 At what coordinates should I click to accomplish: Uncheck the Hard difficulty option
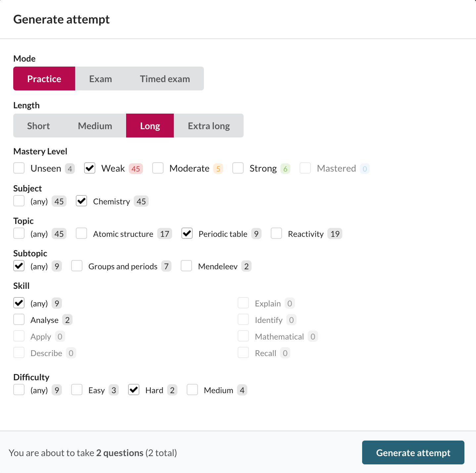point(134,390)
